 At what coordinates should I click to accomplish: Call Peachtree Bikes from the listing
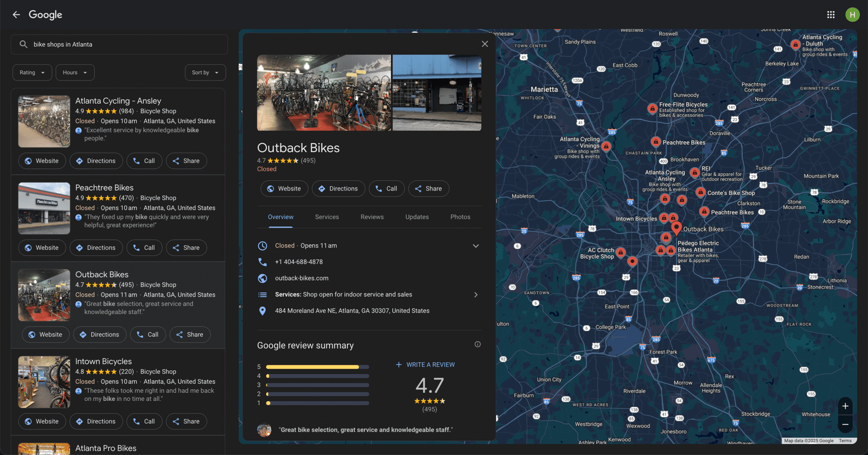click(x=144, y=248)
